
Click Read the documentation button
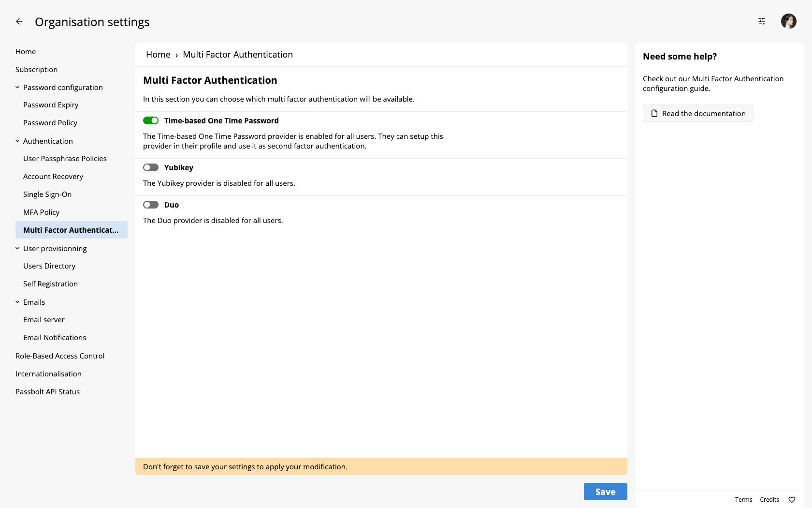click(698, 113)
